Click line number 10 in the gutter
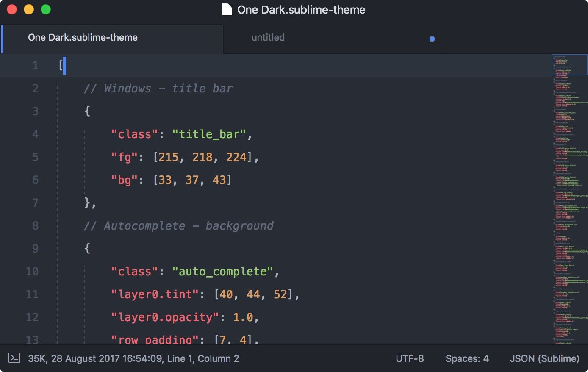This screenshot has height=372, width=588. point(32,272)
